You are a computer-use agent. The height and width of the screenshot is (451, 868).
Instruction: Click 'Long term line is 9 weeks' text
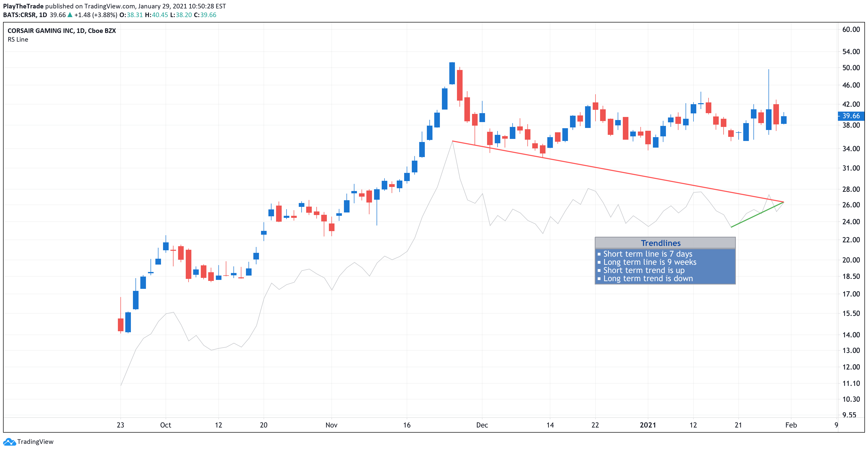pyautogui.click(x=650, y=262)
